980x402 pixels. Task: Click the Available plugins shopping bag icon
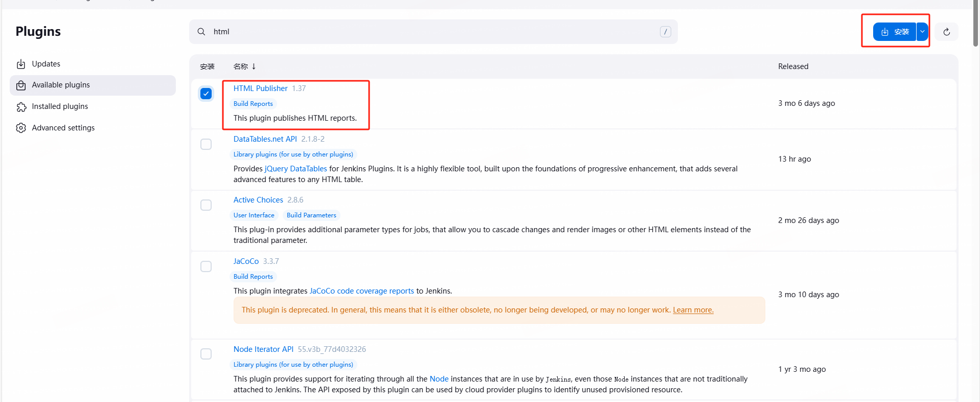pos(21,85)
